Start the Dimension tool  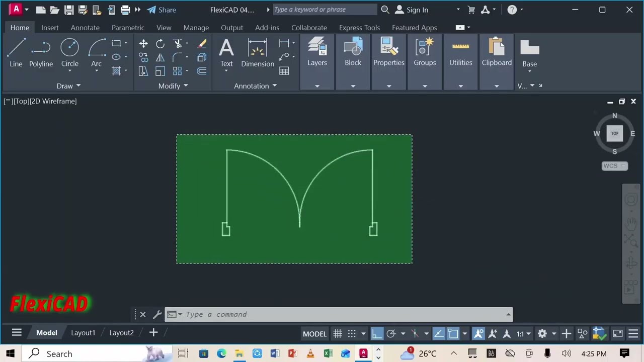tap(257, 53)
